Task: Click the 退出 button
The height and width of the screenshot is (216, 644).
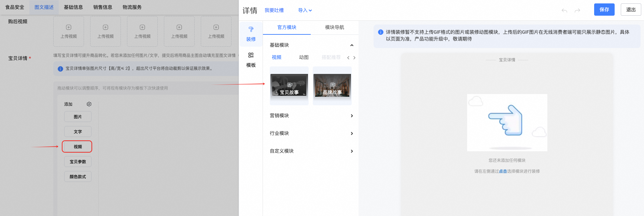Action: tap(631, 10)
